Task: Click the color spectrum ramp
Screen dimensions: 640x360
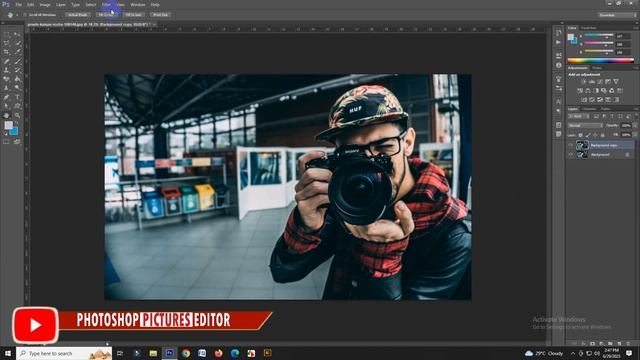Action: [x=600, y=61]
